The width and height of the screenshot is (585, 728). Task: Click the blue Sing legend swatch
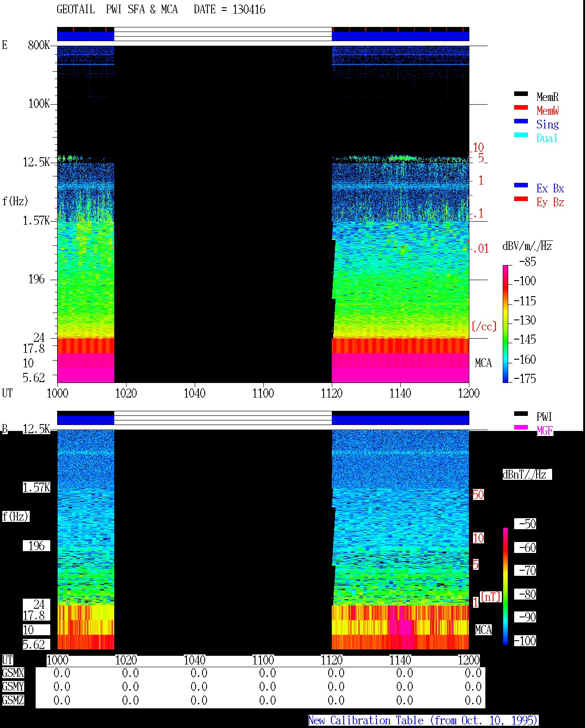tap(521, 121)
